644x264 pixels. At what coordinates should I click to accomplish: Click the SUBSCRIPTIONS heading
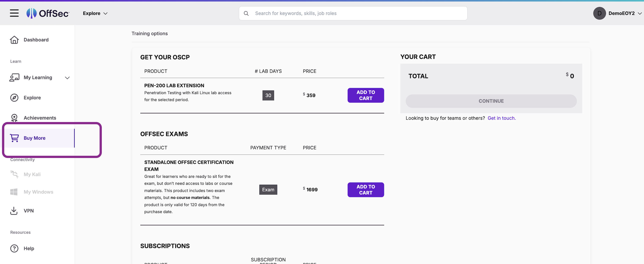point(165,246)
